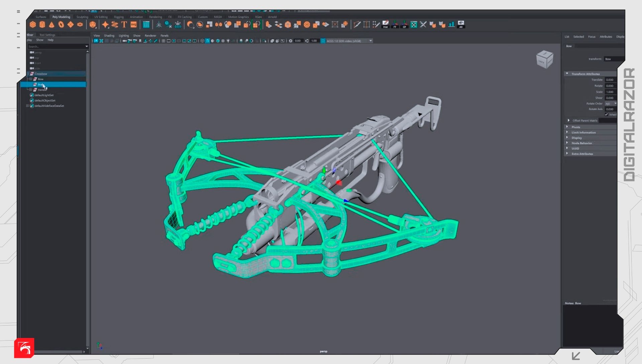This screenshot has width=642, height=364.
Task: Toggle the viewport grid display icon
Action: pyautogui.click(x=164, y=41)
